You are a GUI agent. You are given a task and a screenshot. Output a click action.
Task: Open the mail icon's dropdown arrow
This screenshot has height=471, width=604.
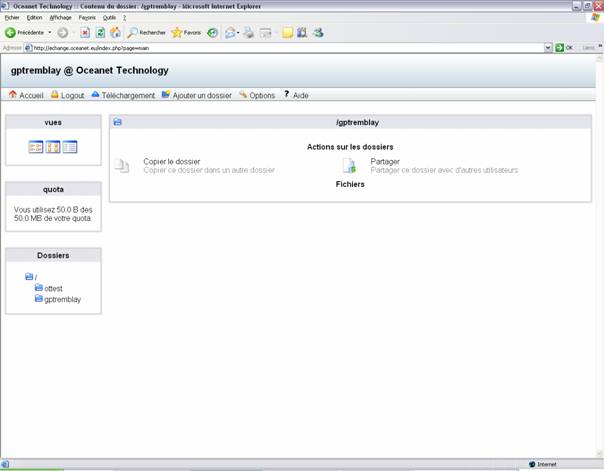(238, 33)
